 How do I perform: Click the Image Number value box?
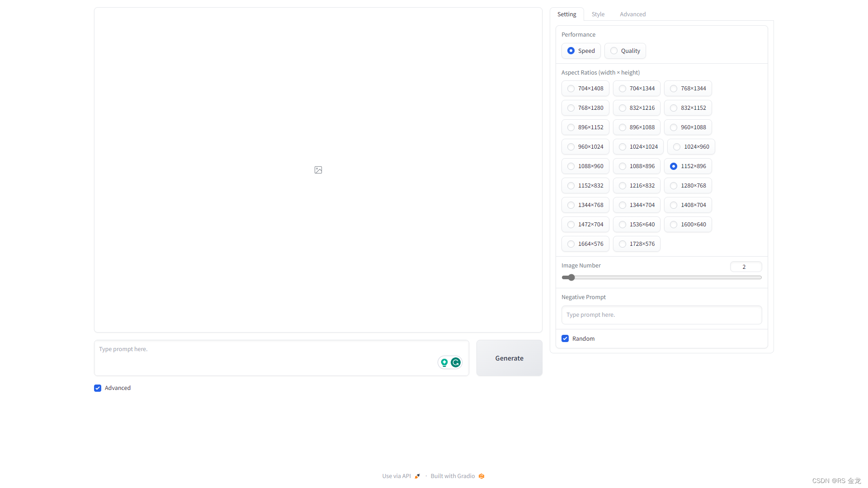pyautogui.click(x=745, y=267)
